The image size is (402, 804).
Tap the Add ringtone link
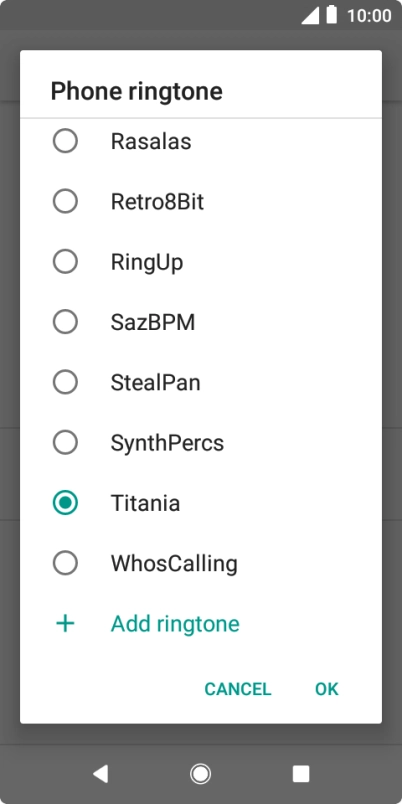tap(175, 624)
